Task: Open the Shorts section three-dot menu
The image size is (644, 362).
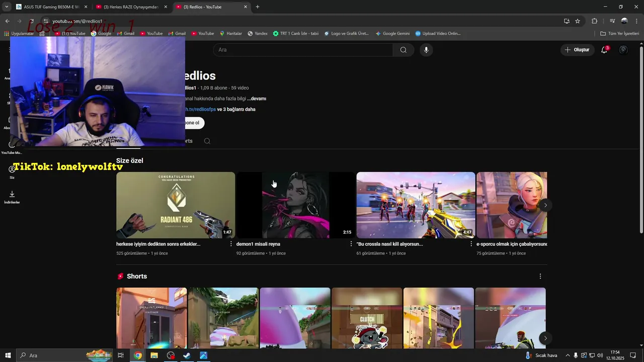Action: click(540, 277)
